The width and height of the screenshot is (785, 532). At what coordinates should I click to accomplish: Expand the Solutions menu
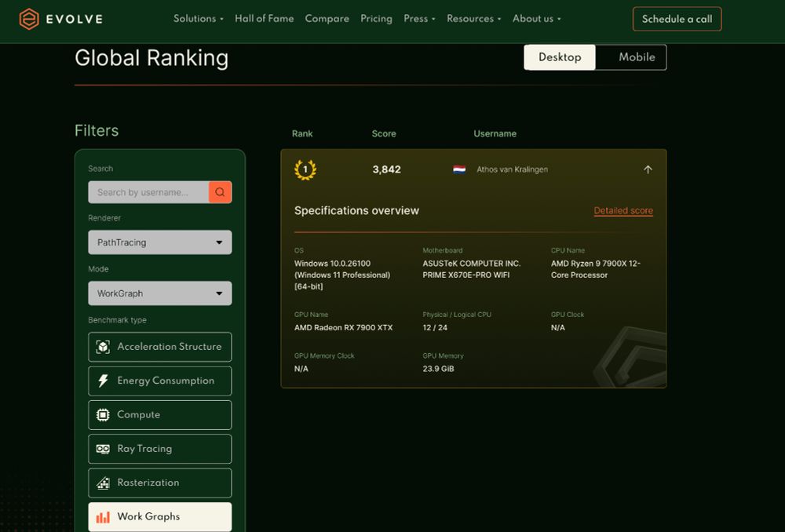tap(199, 19)
